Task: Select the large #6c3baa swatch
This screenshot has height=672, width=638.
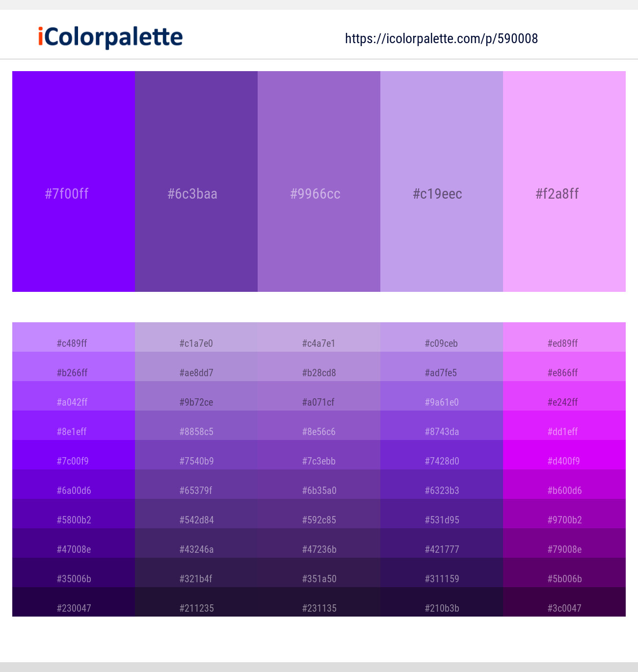Action: point(196,181)
